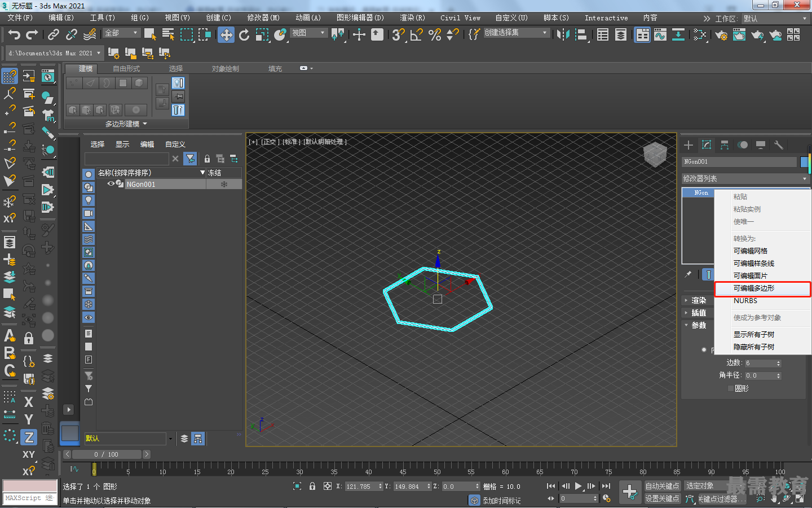Open the Utilities wrench panel icon
Screen dimensions: 812x508
click(x=779, y=145)
